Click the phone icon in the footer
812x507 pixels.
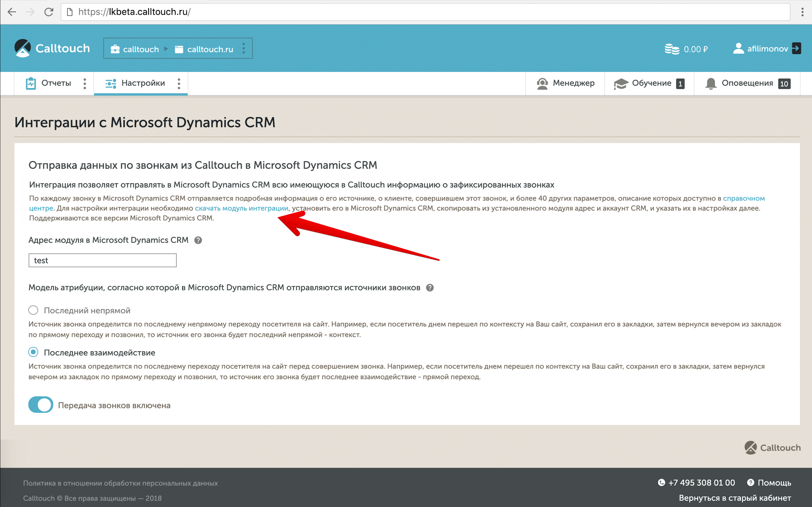pos(661,483)
